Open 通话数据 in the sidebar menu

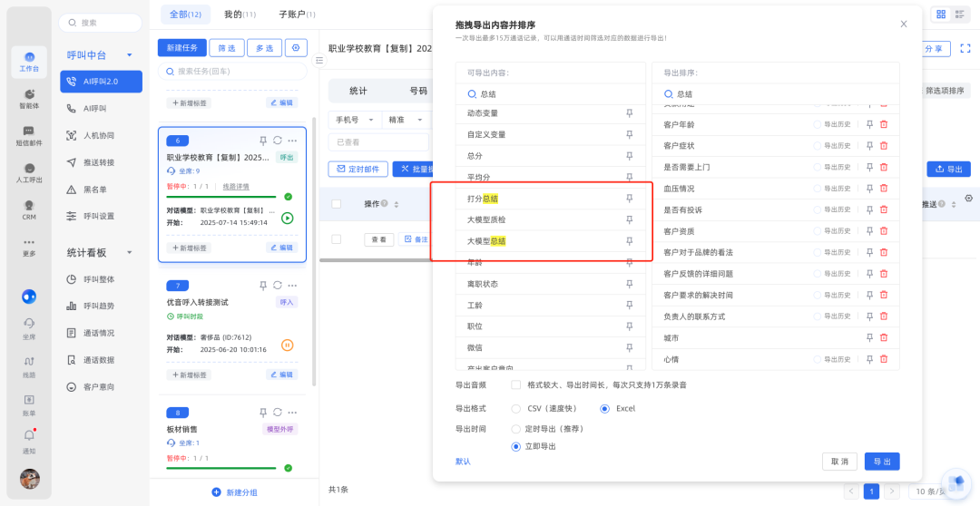click(x=98, y=360)
